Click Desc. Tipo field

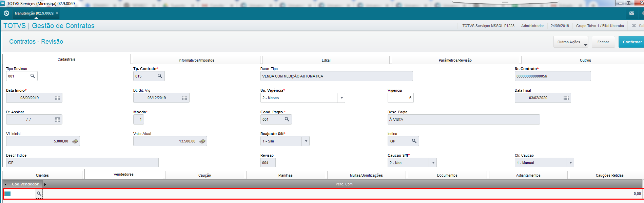[x=337, y=76]
